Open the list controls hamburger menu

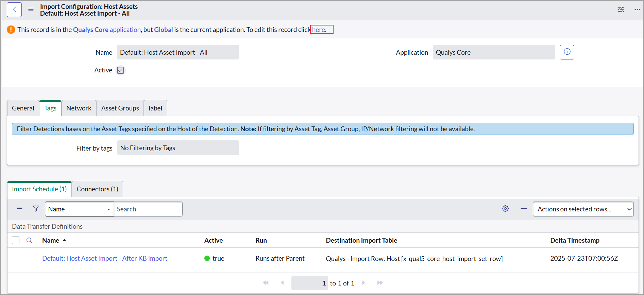tap(19, 209)
